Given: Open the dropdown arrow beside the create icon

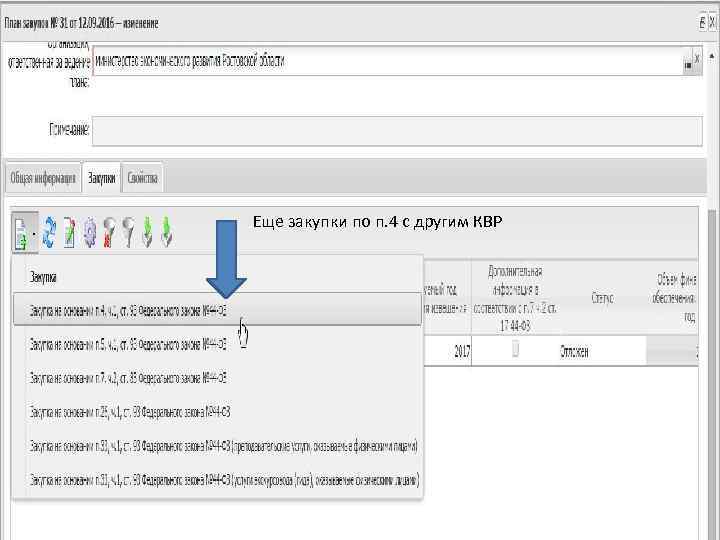Looking at the screenshot, I should coord(34,234).
